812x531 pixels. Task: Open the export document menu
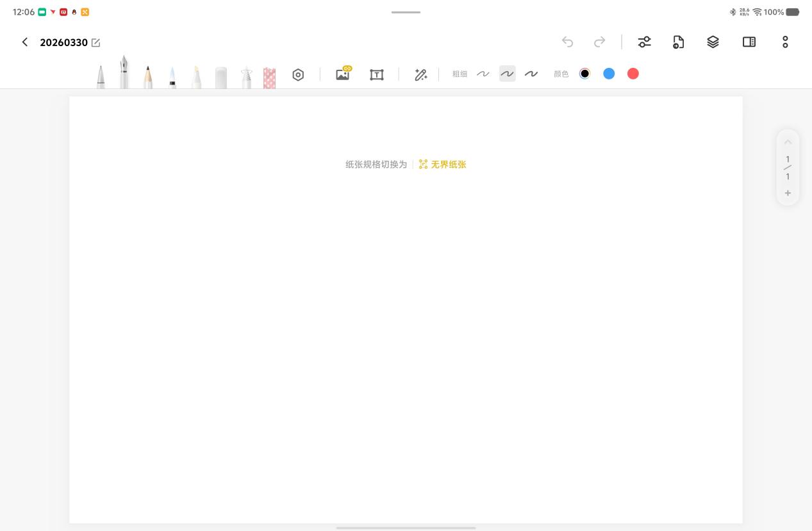coord(678,42)
